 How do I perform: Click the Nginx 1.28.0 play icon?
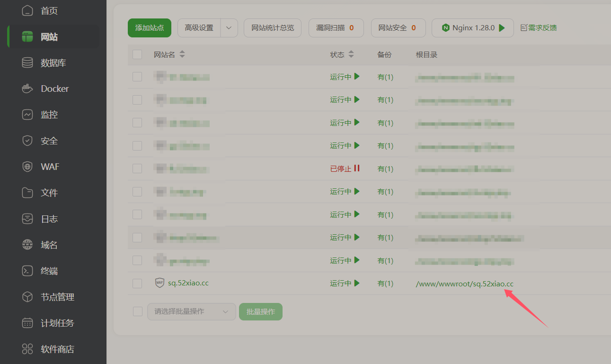[502, 28]
